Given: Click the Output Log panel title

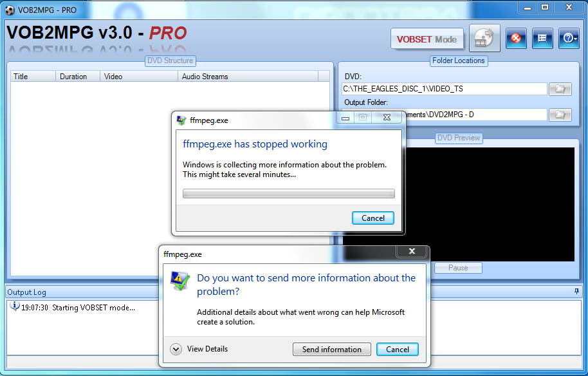Looking at the screenshot, I should (26, 292).
